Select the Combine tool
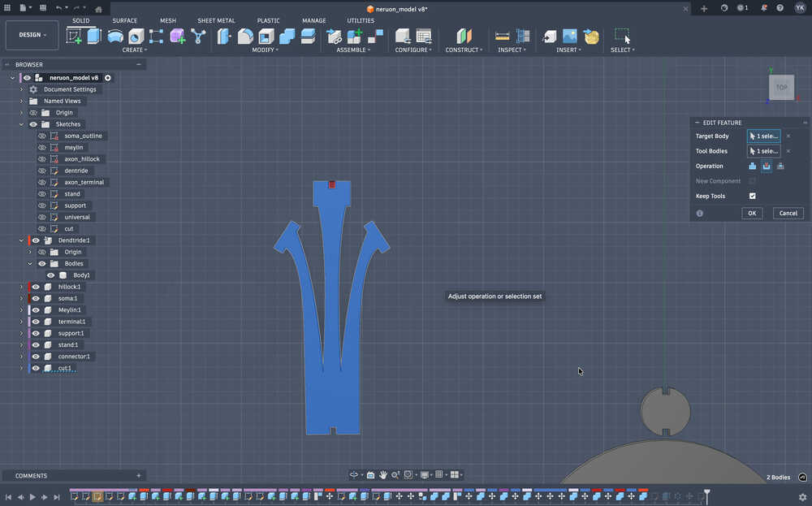The width and height of the screenshot is (812, 506). [287, 37]
